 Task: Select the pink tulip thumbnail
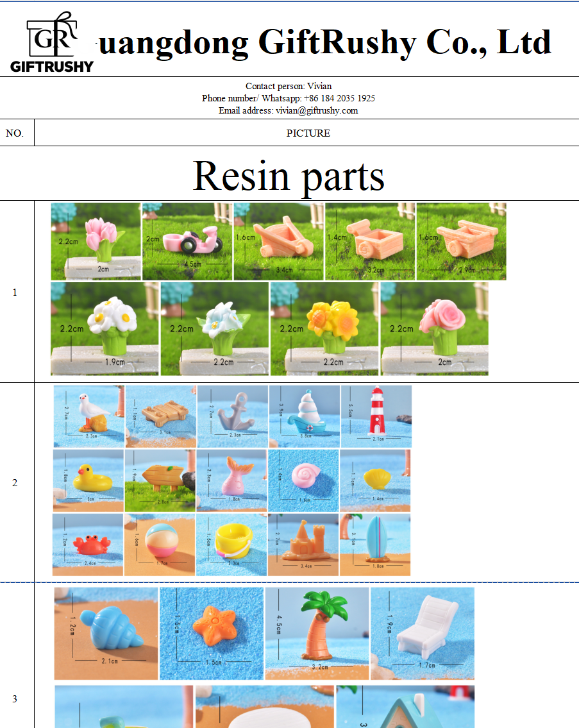pos(96,241)
